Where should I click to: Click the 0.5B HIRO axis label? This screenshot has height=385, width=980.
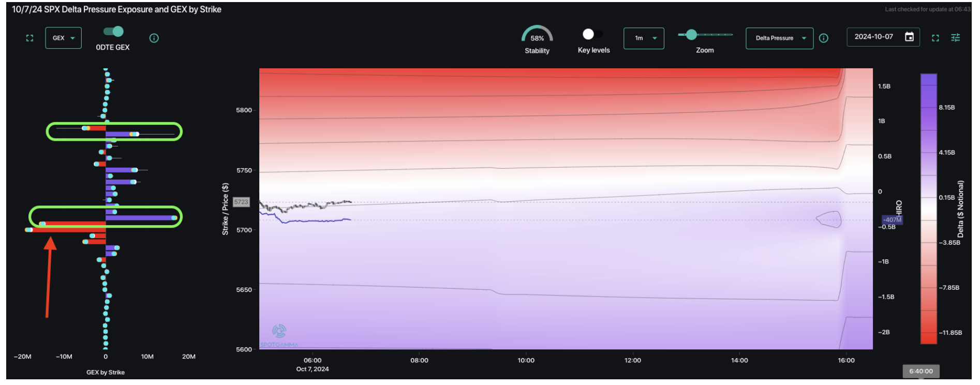(x=885, y=156)
